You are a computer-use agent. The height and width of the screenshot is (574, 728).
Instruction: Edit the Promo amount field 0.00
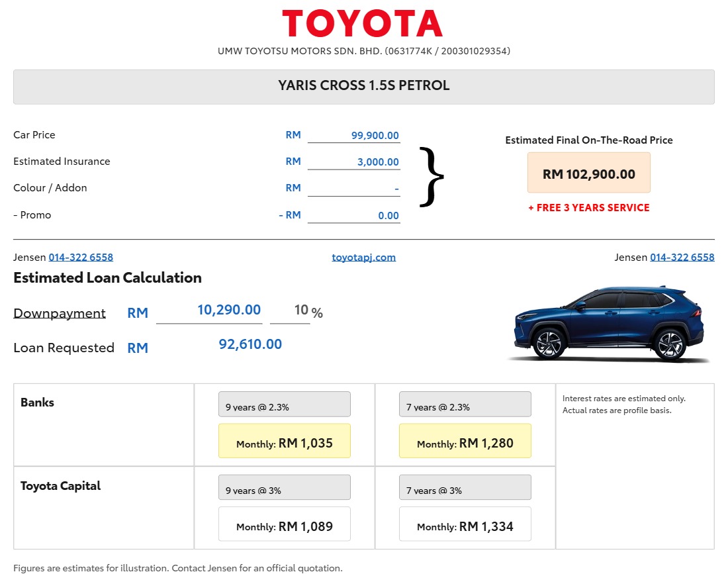point(354,215)
